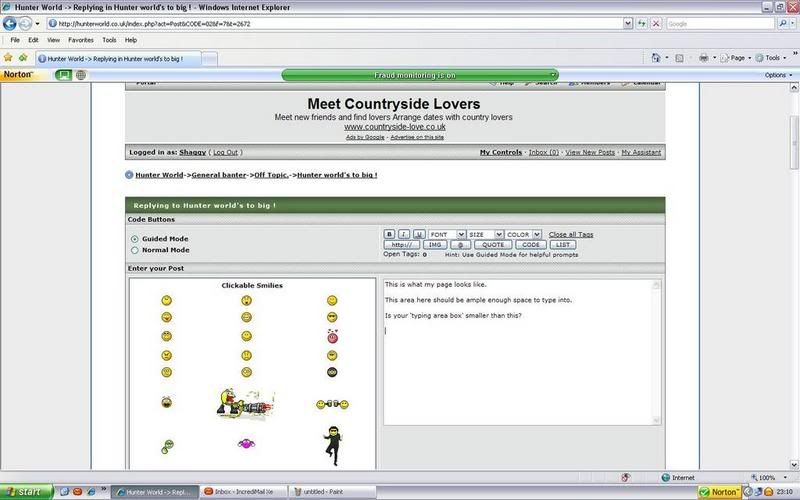Insert the purple winged smiley
Image resolution: width=800 pixels, height=500 pixels.
(245, 443)
